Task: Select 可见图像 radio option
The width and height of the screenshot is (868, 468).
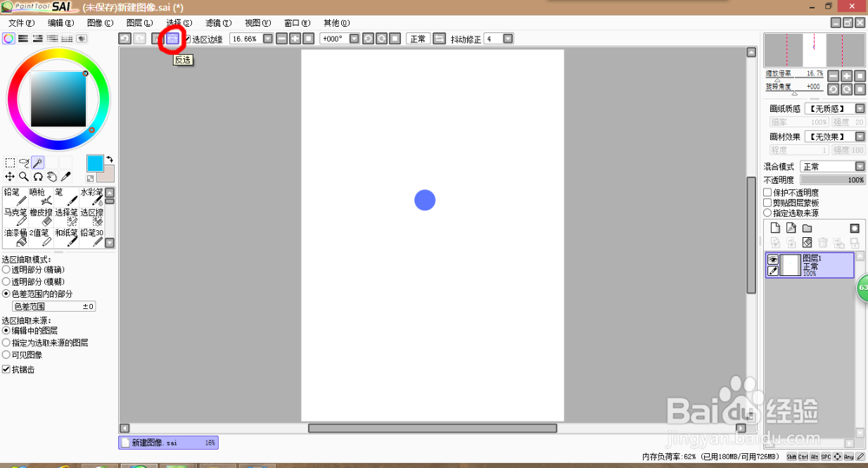Action: [x=6, y=354]
